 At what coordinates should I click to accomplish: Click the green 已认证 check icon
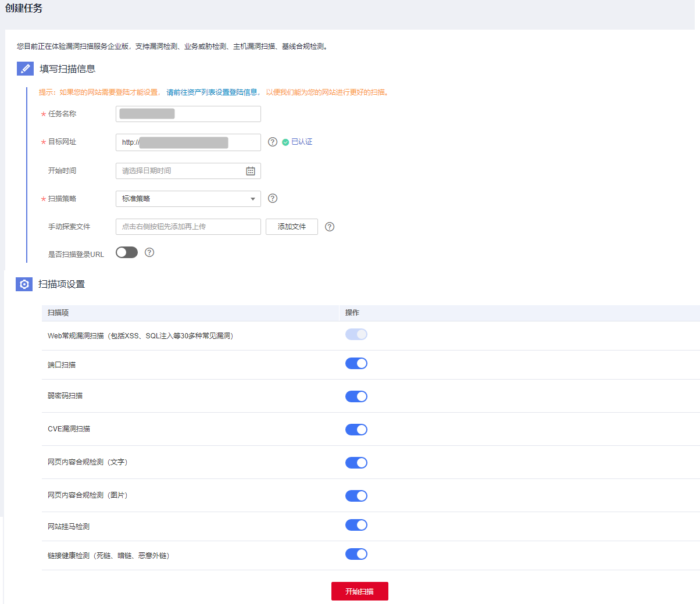pyautogui.click(x=285, y=142)
